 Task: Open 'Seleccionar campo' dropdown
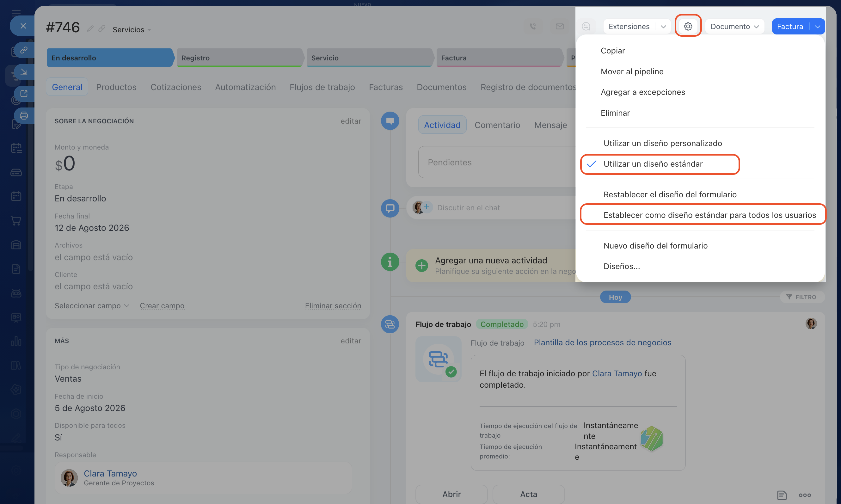pos(92,306)
